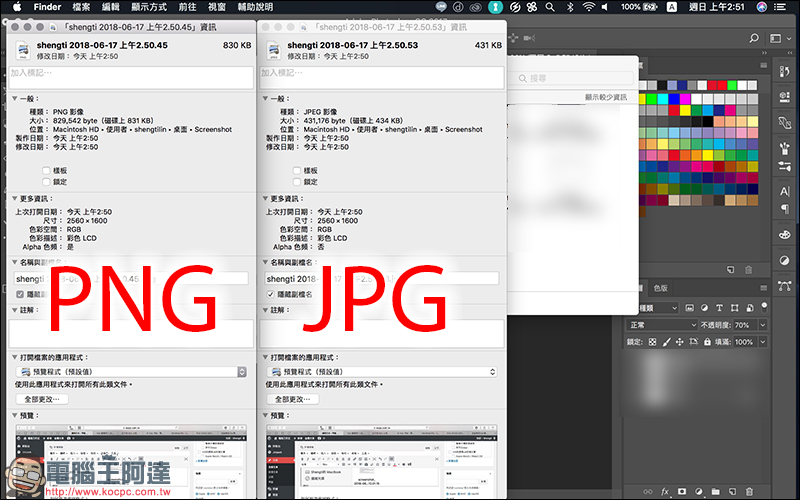Open the Brushes cup panel icon
Screen dimensions: 800x500
click(785, 148)
